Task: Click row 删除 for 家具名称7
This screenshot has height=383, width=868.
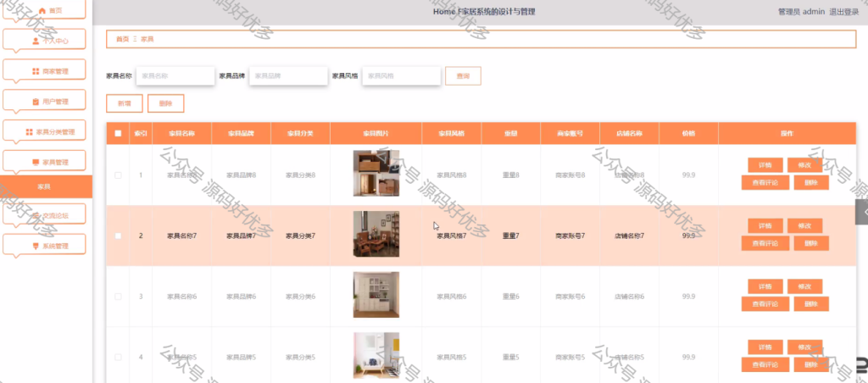Action: click(811, 243)
